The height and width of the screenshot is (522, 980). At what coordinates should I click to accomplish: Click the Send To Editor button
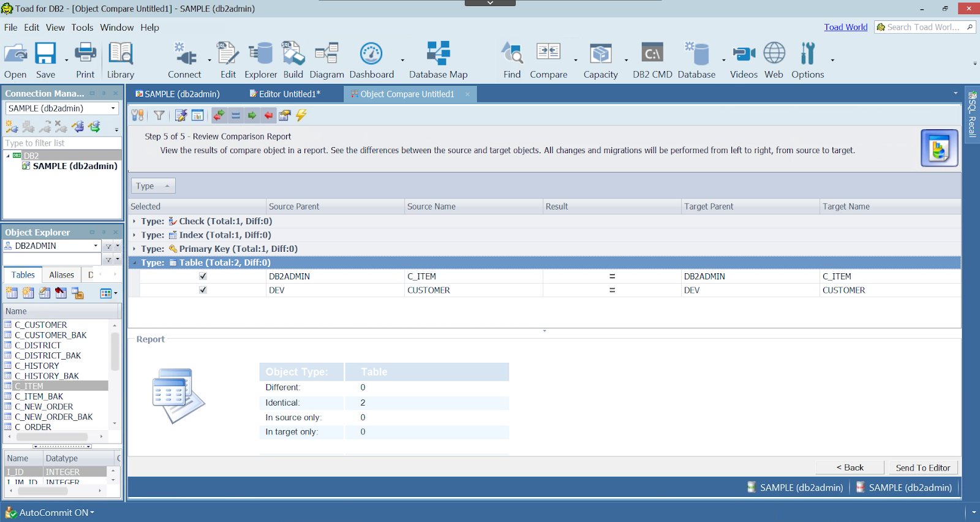(923, 467)
